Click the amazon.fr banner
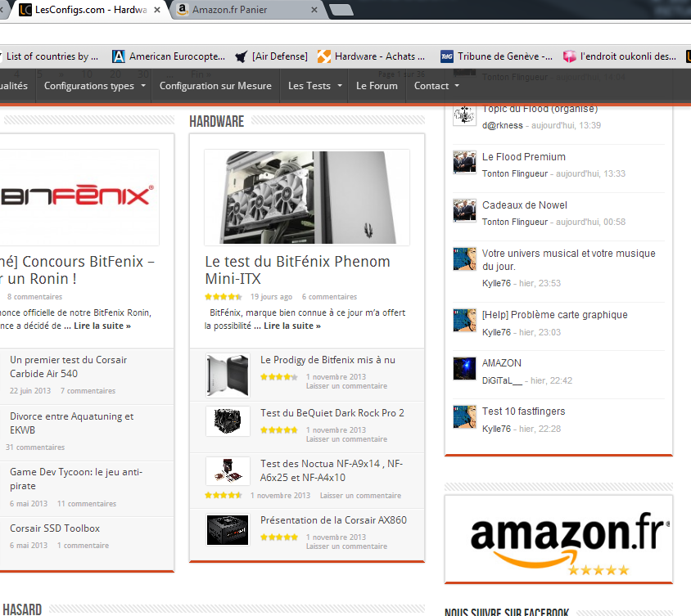This screenshot has height=616, width=691. click(x=559, y=539)
